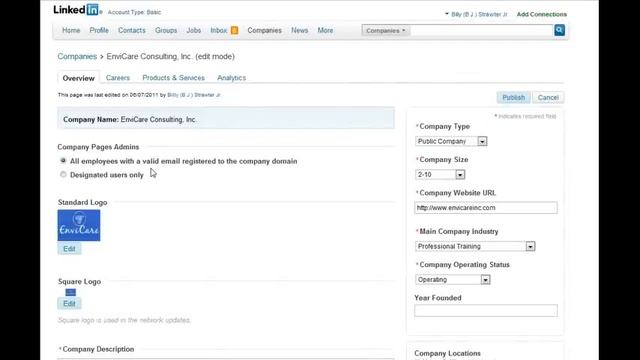This screenshot has height=360, width=640.
Task: Switch to the Careers tab
Action: 118,78
